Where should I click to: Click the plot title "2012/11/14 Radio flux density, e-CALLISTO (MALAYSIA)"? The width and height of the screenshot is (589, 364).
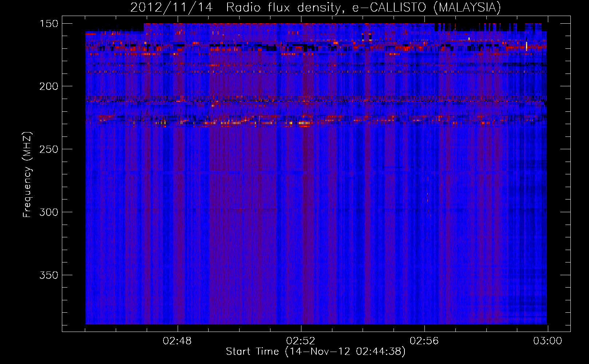(316, 7)
